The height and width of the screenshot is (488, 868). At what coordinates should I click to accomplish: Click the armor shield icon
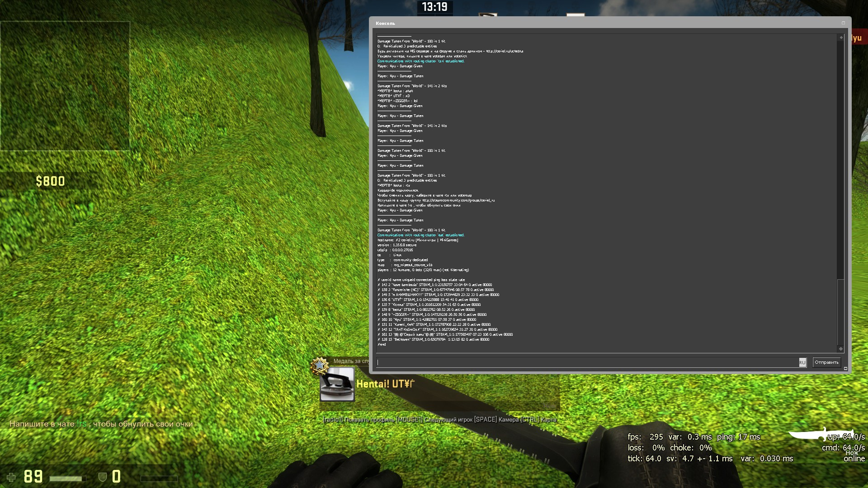(103, 477)
